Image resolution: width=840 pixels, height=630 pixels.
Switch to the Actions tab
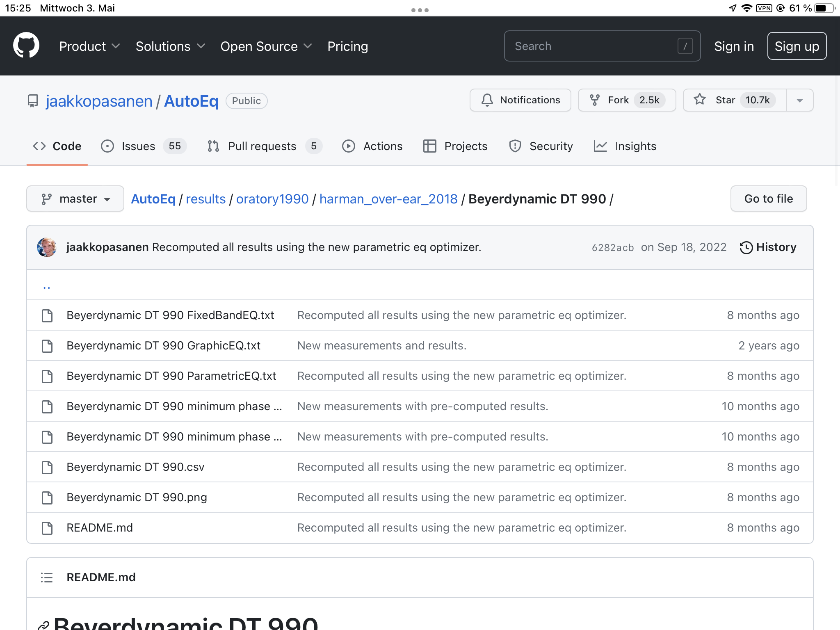(x=372, y=146)
